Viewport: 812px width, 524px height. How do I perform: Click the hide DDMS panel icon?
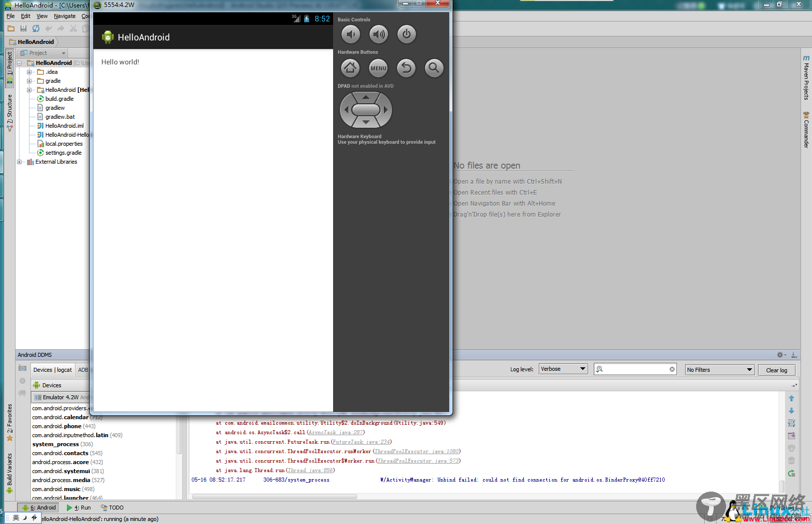coord(794,355)
